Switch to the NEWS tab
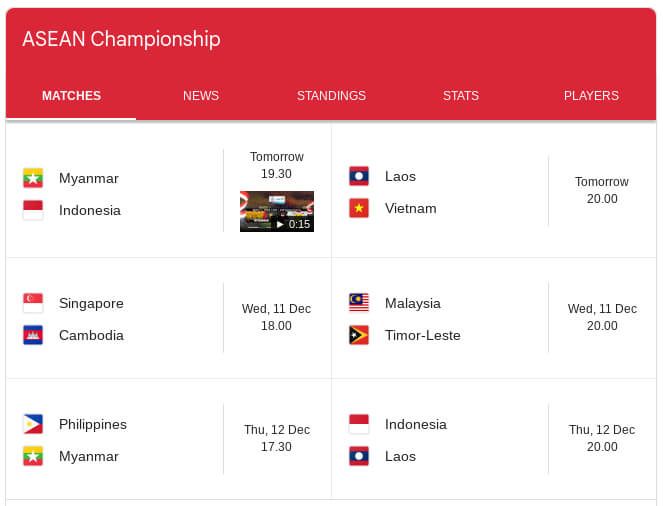 pos(201,96)
